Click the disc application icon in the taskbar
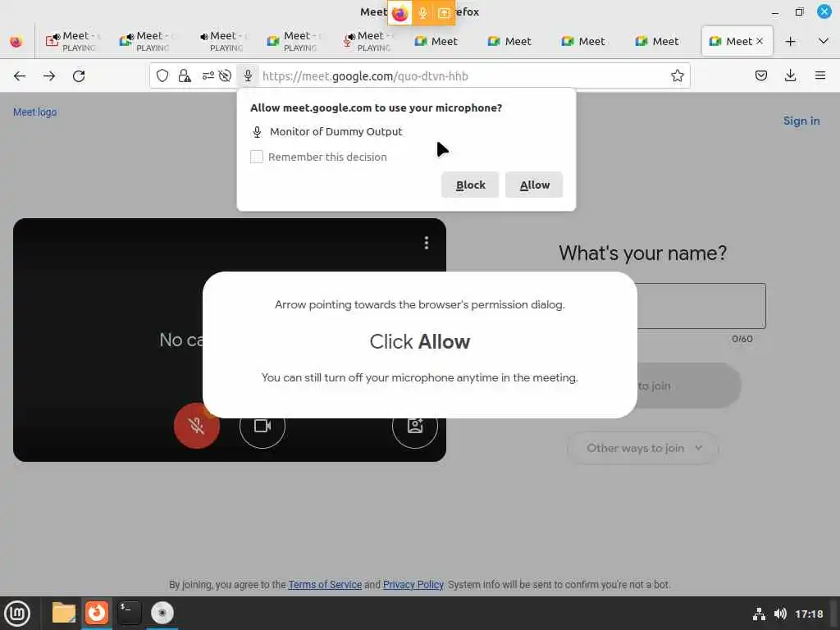The width and height of the screenshot is (840, 630). pos(162,613)
